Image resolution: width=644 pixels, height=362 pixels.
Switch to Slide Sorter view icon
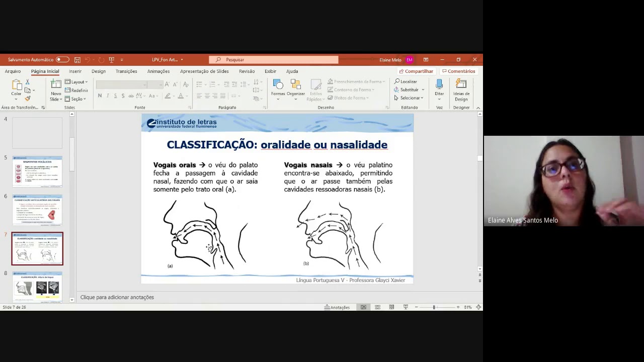[377, 307]
